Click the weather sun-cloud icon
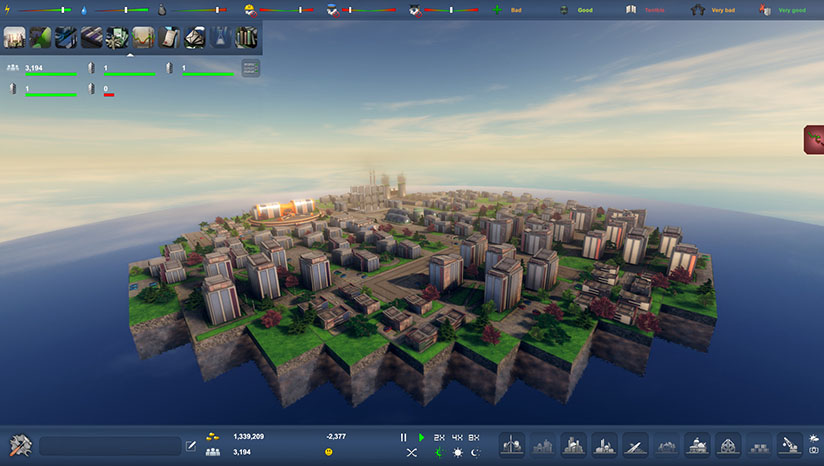 coord(814,438)
